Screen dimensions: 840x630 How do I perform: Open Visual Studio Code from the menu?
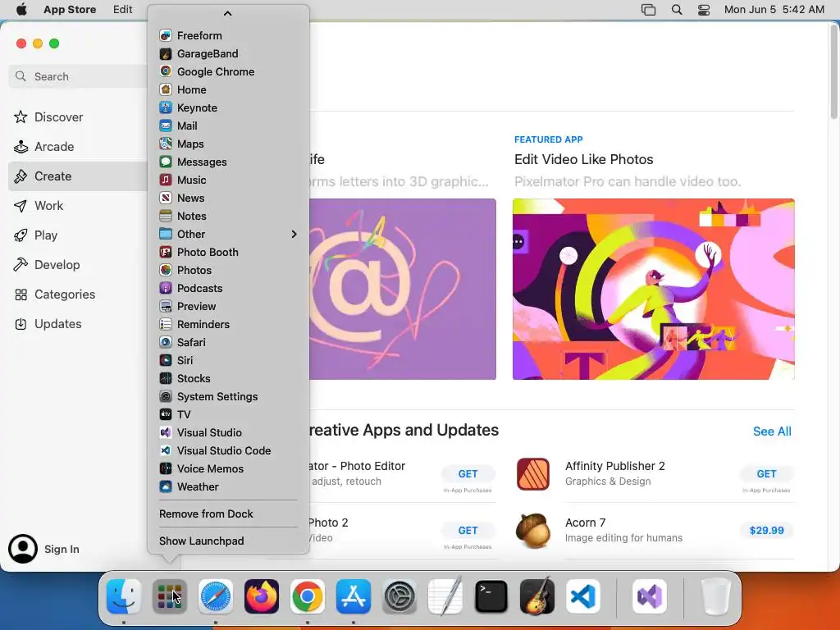point(228,450)
